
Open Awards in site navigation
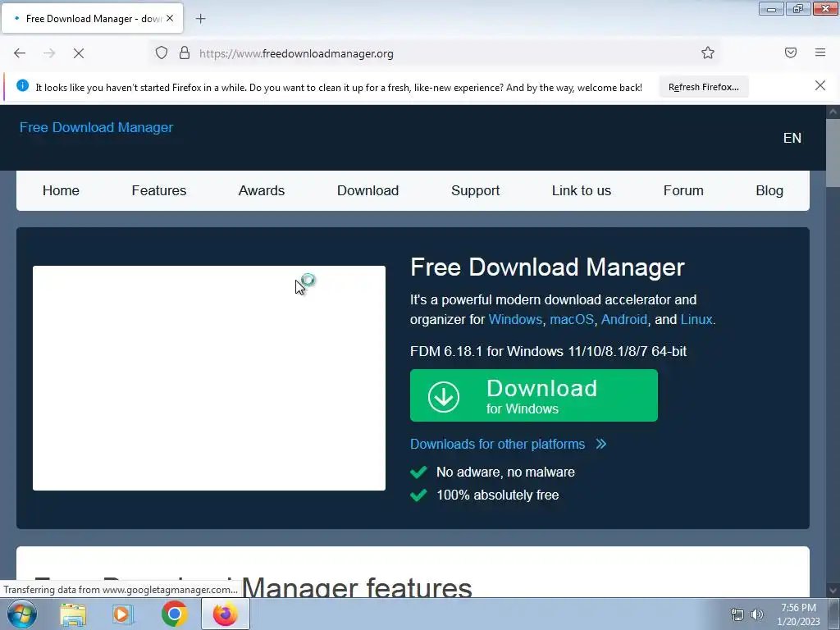[x=262, y=190]
